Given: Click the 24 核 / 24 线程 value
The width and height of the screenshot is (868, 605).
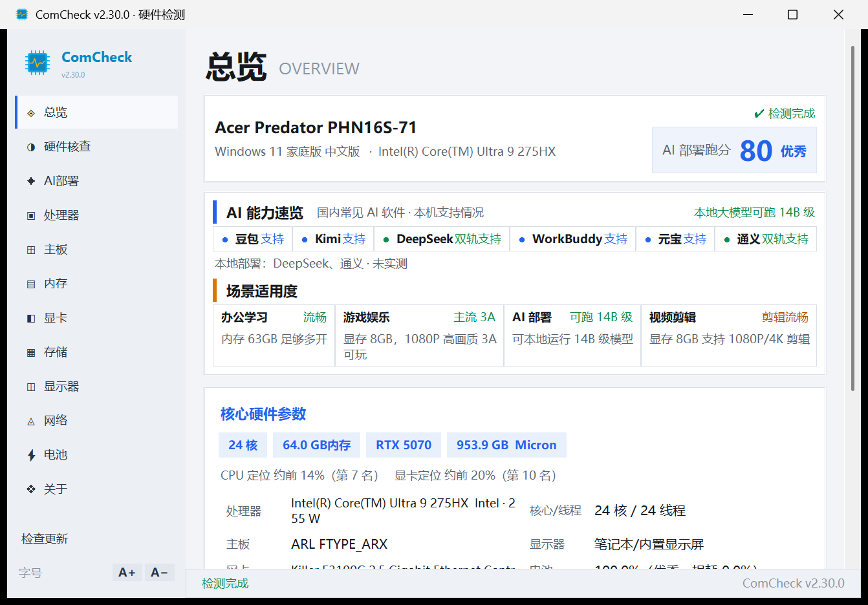Looking at the screenshot, I should point(640,511).
